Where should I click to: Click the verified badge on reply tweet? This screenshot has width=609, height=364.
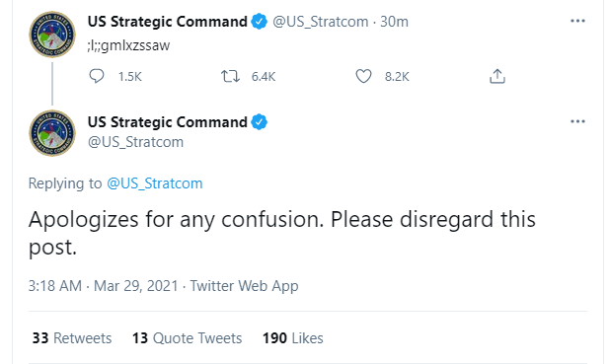click(x=259, y=122)
